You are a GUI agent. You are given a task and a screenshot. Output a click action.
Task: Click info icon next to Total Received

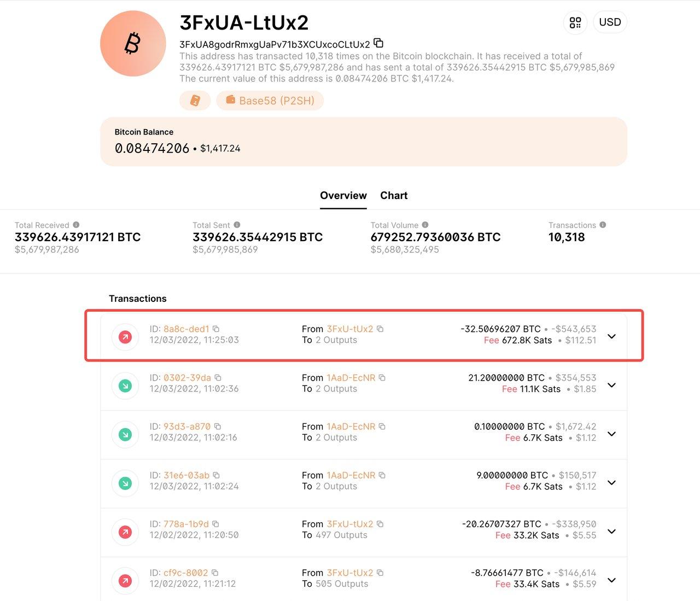(x=76, y=225)
